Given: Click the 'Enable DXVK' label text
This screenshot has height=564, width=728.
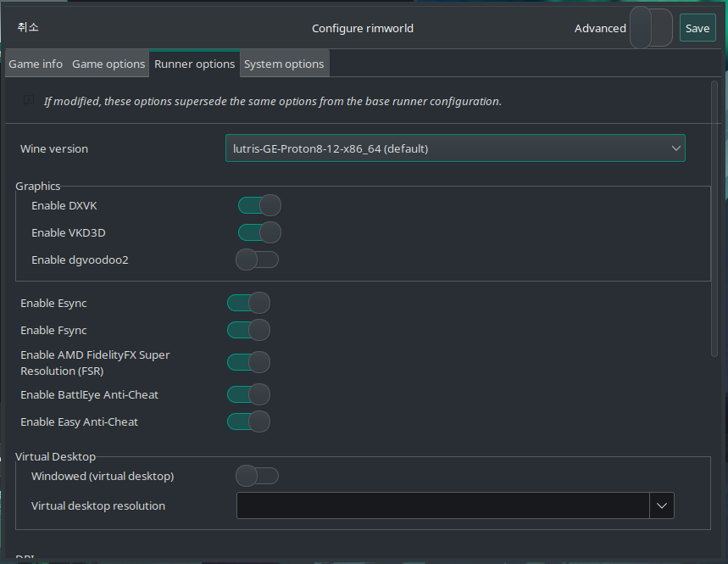Looking at the screenshot, I should 64,206.
